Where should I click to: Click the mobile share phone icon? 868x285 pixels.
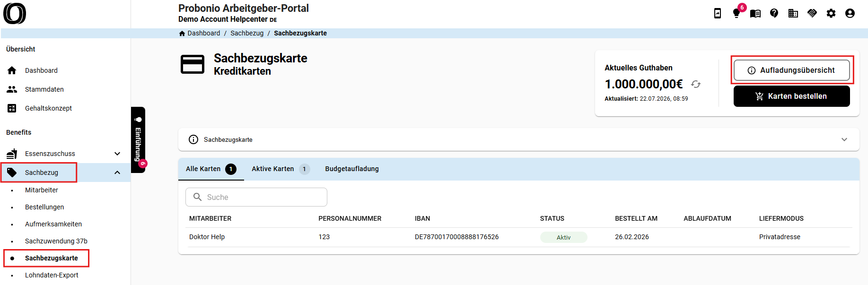(718, 13)
